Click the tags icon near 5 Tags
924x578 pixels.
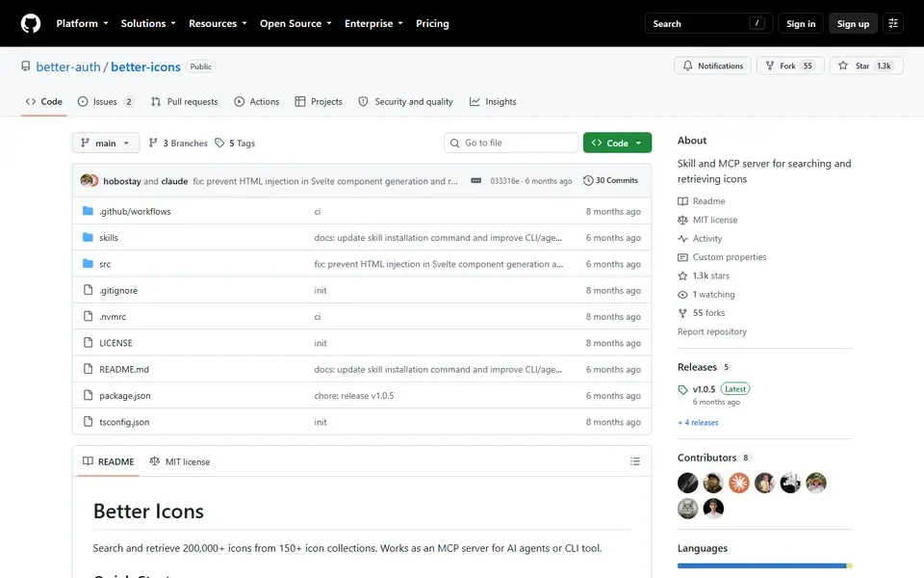[219, 143]
